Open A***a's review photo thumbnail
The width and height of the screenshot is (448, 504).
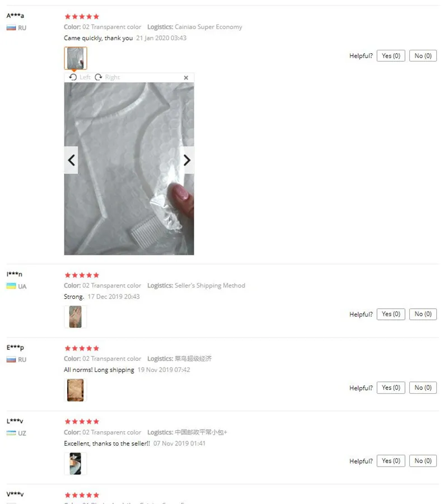click(76, 58)
